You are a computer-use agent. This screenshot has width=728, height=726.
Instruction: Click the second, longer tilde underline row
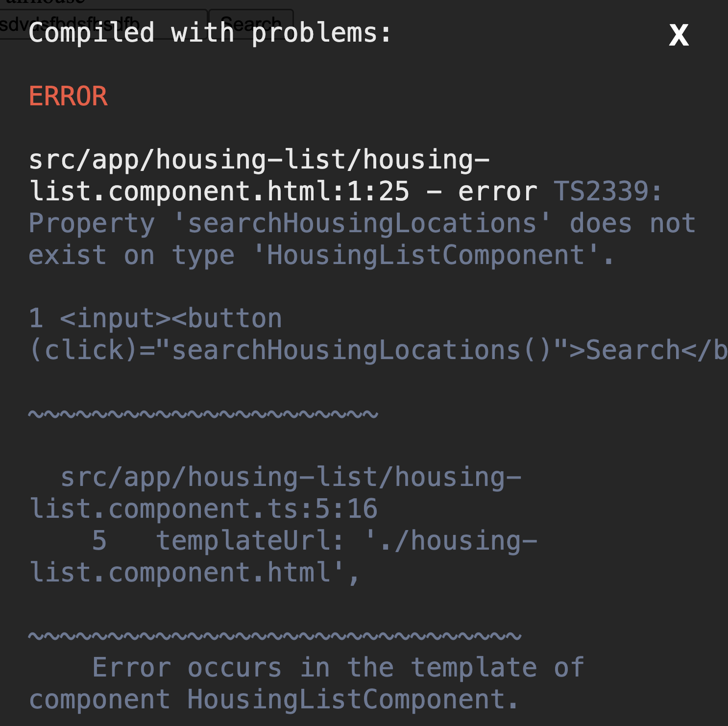(275, 636)
